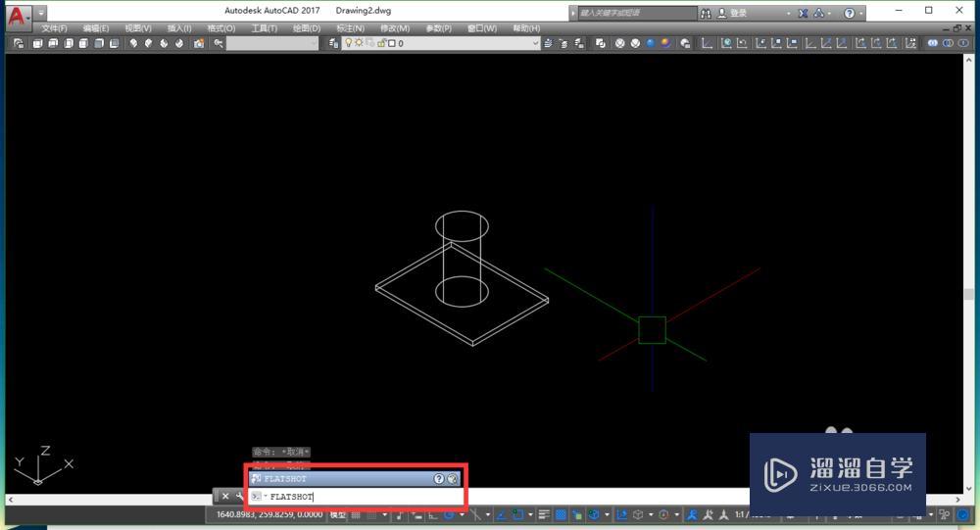This screenshot has width=980, height=530.
Task: Expand the layer dropdown list showing 0
Action: 535,43
